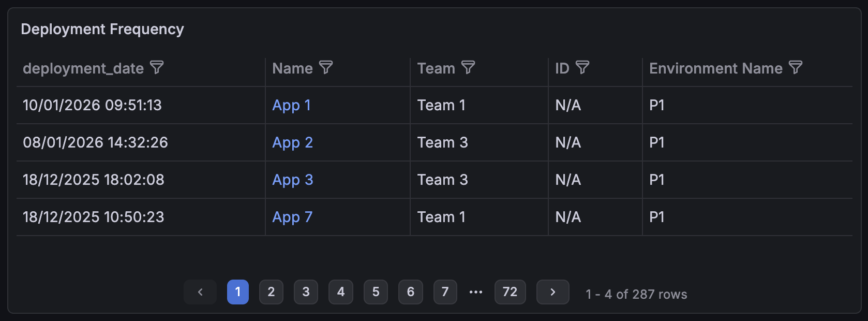Advance to the next page using the right arrow

click(x=552, y=292)
